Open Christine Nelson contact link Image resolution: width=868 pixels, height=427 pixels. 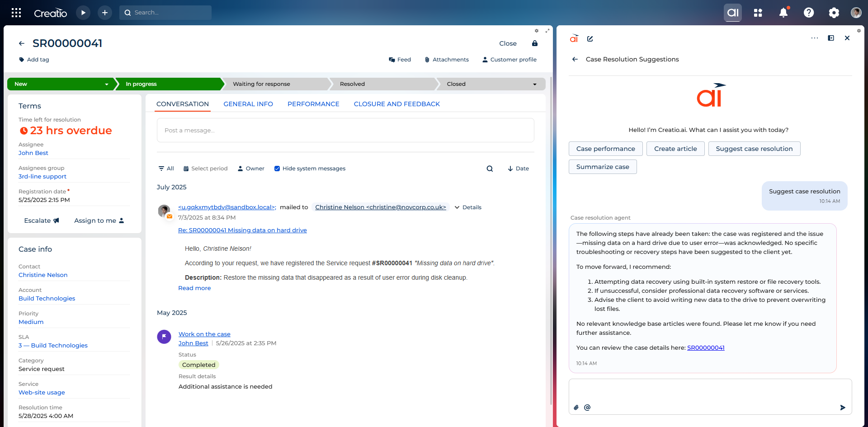[x=43, y=275]
